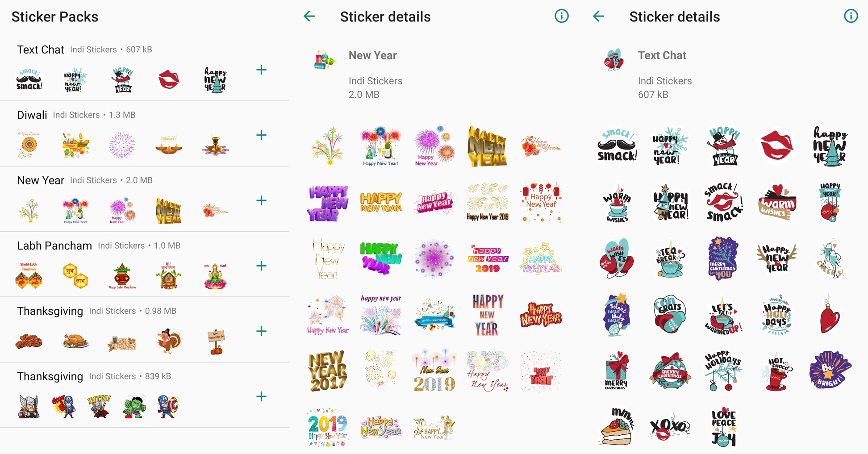Open info for New Year sticker details
Screen dimensions: 868x454
tap(561, 17)
